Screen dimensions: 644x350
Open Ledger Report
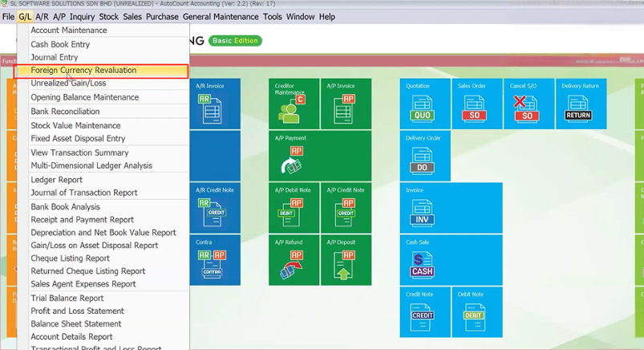pyautogui.click(x=103, y=180)
